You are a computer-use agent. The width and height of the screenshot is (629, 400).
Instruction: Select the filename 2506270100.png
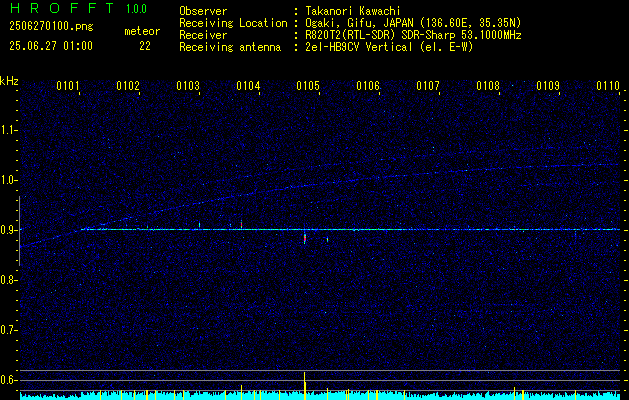click(51, 26)
